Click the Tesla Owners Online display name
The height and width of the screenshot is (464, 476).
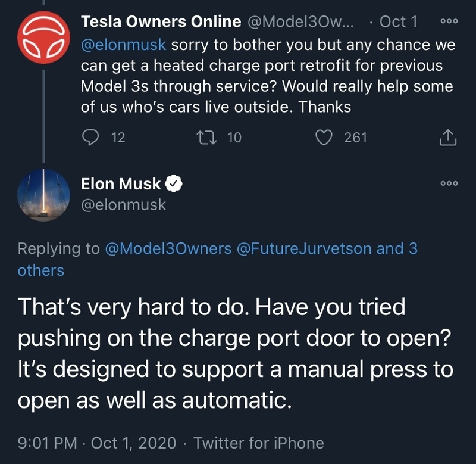[x=161, y=22]
